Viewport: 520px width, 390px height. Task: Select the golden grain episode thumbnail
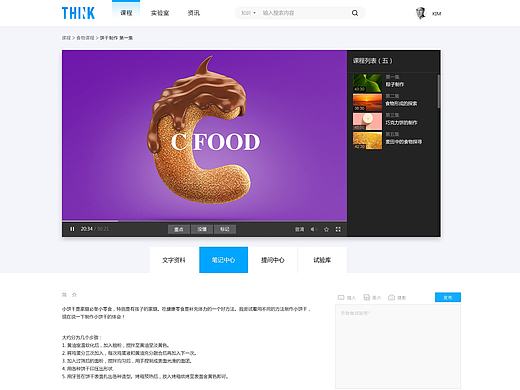[367, 140]
